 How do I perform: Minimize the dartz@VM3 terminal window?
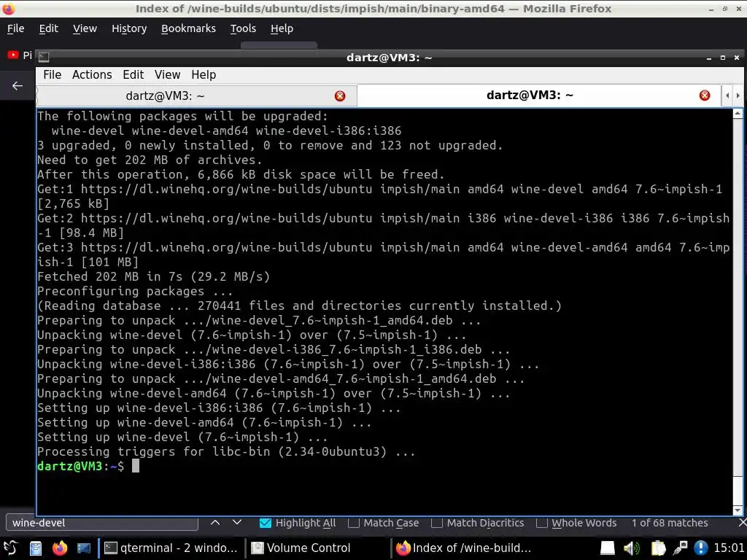[x=709, y=58]
